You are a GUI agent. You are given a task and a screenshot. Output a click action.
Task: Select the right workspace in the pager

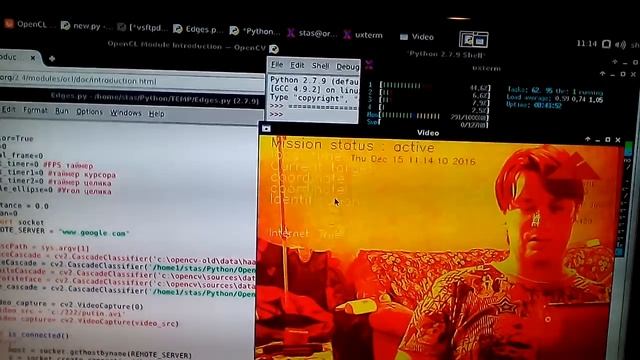480,40
